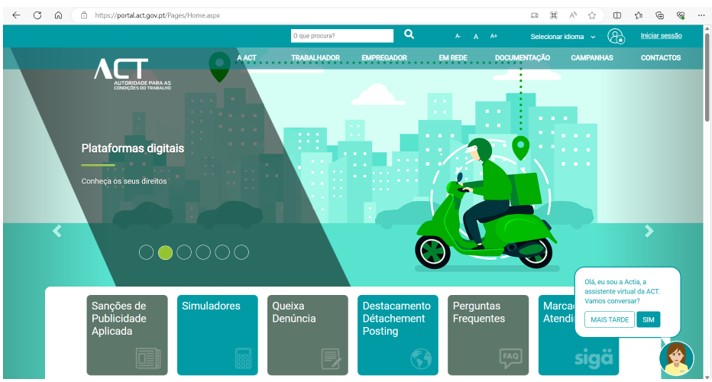Click the Iniciar sessão link

[x=661, y=36]
